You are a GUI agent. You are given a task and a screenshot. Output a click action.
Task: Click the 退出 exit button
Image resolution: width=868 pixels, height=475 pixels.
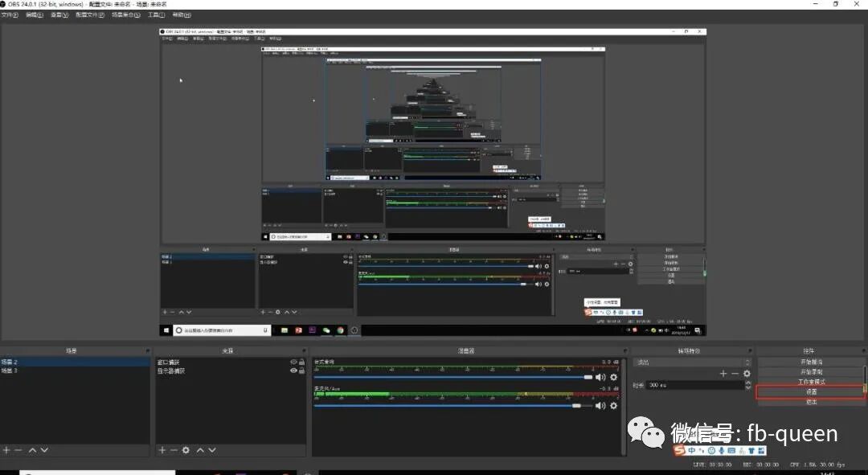811,402
